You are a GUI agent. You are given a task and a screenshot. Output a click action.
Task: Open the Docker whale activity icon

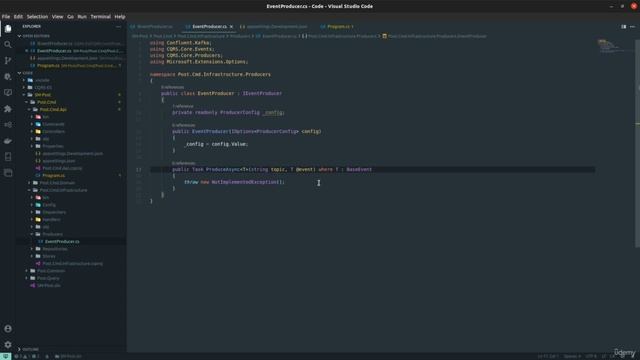pyautogui.click(x=8, y=141)
